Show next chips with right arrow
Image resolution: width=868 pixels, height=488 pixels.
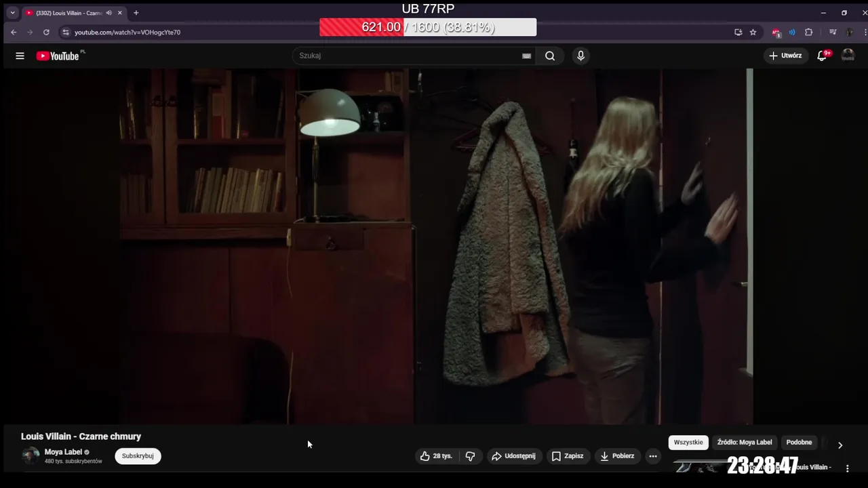point(840,445)
